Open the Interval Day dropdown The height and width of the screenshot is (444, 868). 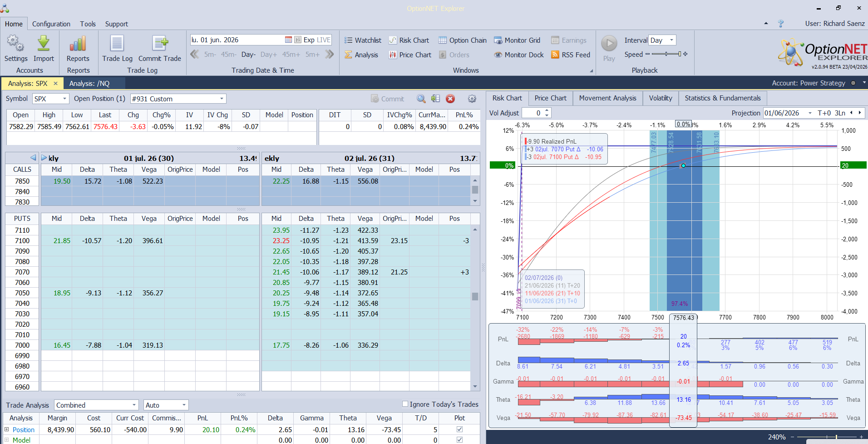click(x=672, y=40)
